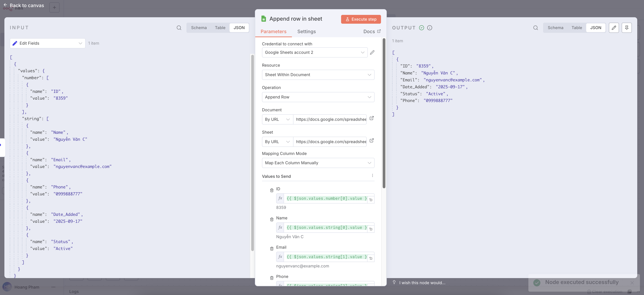The width and height of the screenshot is (644, 295).
Task: Toggle fx expression for ID field
Action: (280, 198)
